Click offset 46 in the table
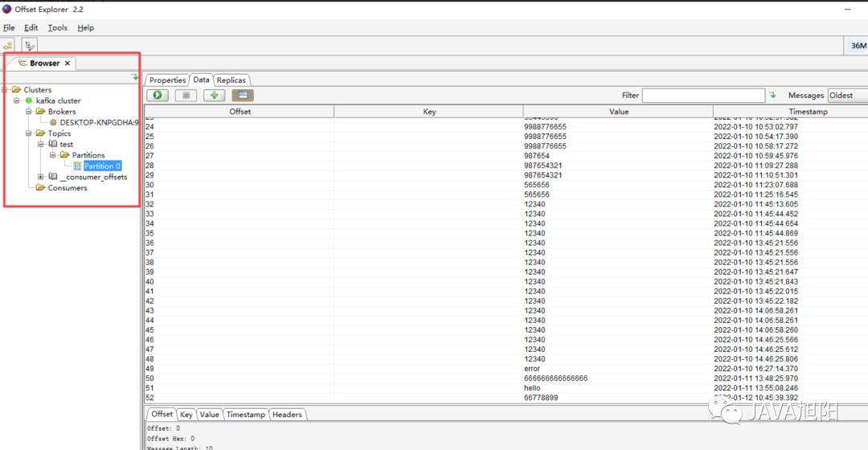 point(150,340)
